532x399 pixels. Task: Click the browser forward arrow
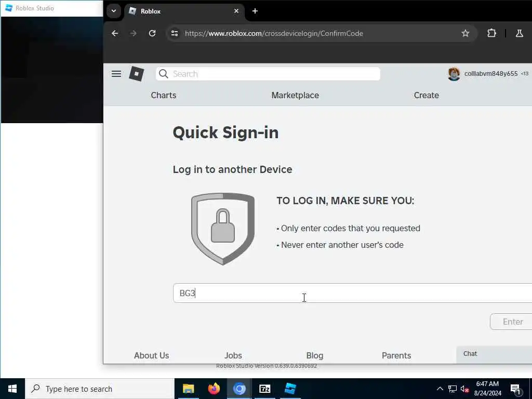pyautogui.click(x=134, y=33)
